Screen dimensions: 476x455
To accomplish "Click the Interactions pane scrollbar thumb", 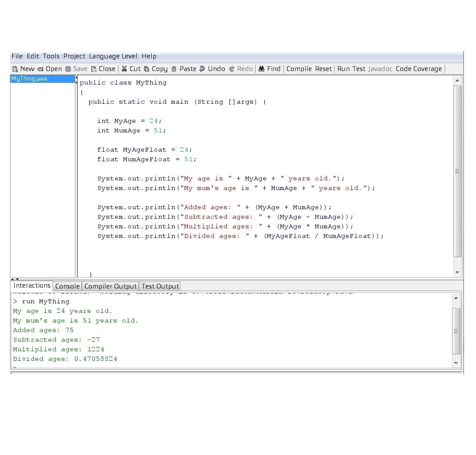I will click(456, 331).
